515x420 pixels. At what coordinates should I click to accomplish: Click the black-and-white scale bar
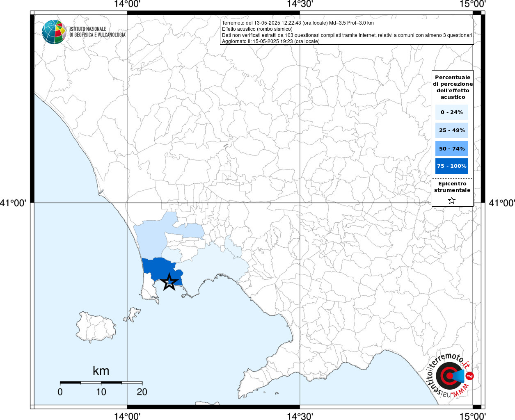pos(101,382)
